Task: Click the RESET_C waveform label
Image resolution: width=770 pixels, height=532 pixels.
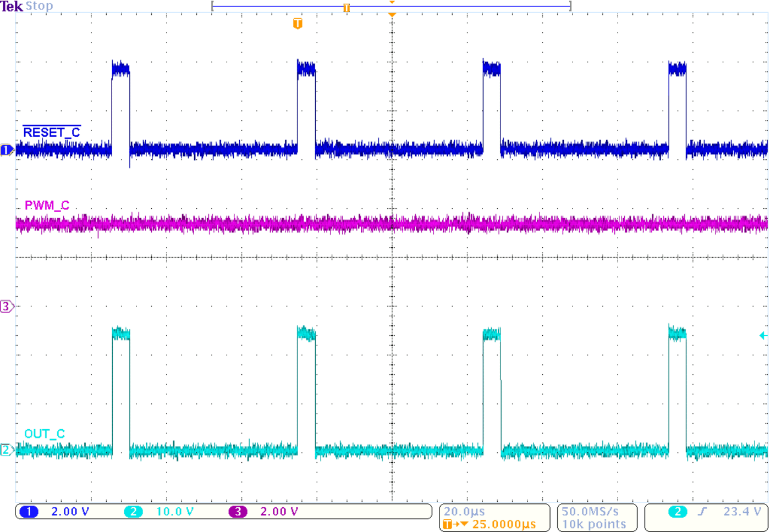Action: click(52, 132)
